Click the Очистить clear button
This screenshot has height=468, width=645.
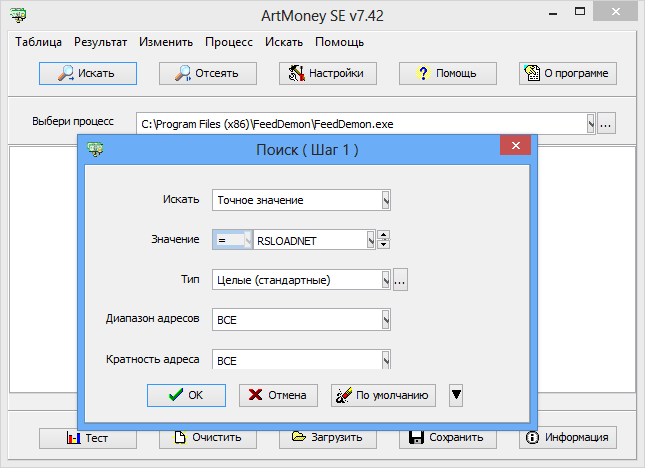(x=208, y=438)
